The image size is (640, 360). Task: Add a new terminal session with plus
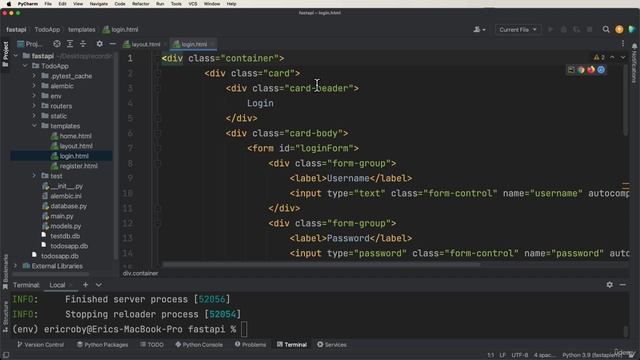pyautogui.click(x=85, y=284)
